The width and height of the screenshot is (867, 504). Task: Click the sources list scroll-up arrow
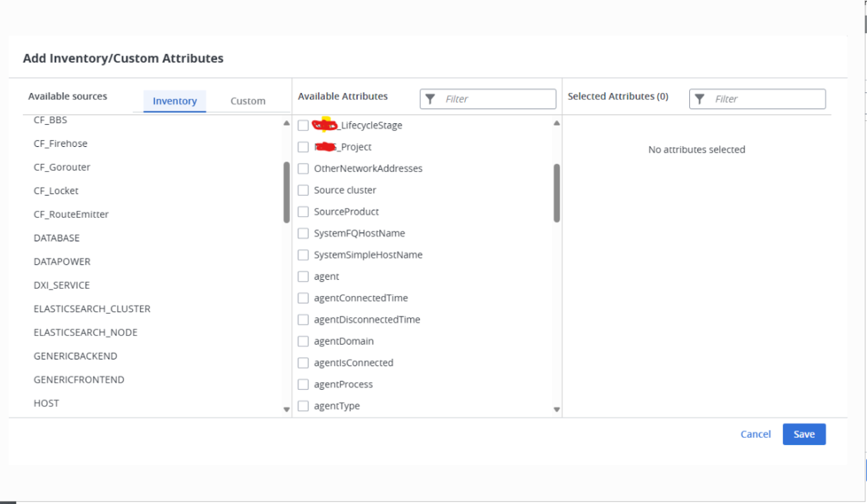tap(287, 124)
